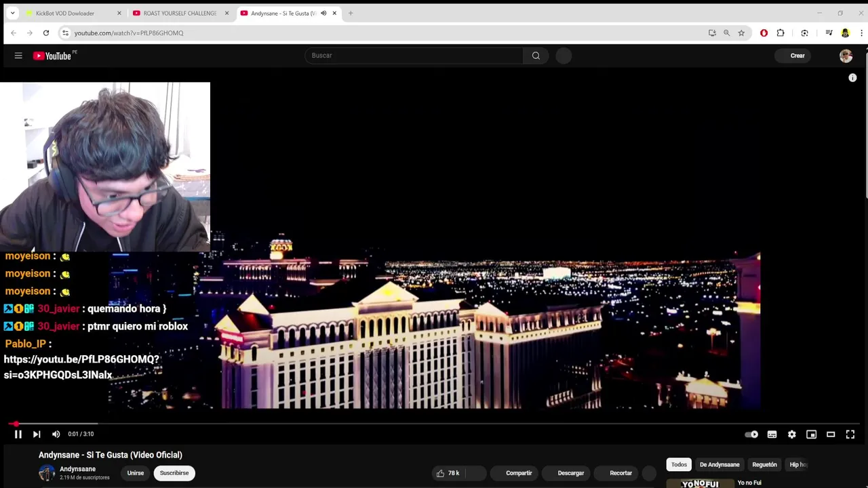The width and height of the screenshot is (868, 488).
Task: Open the YouTube account avatar menu
Action: [846, 56]
